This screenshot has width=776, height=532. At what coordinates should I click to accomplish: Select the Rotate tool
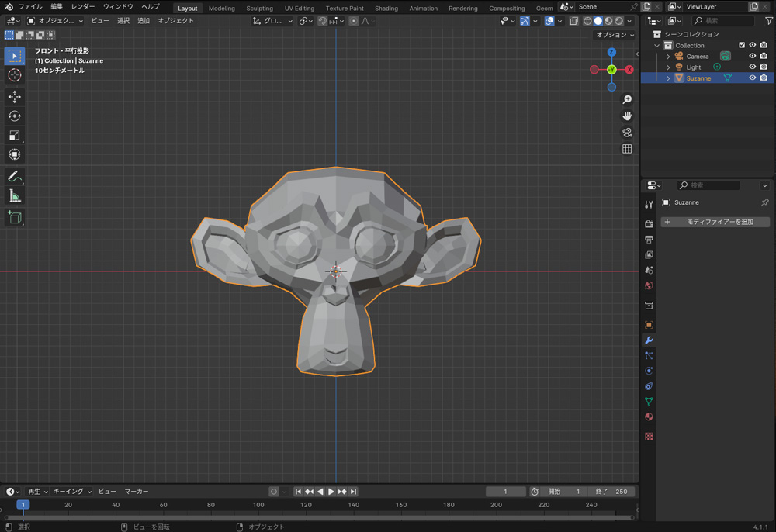point(14,116)
